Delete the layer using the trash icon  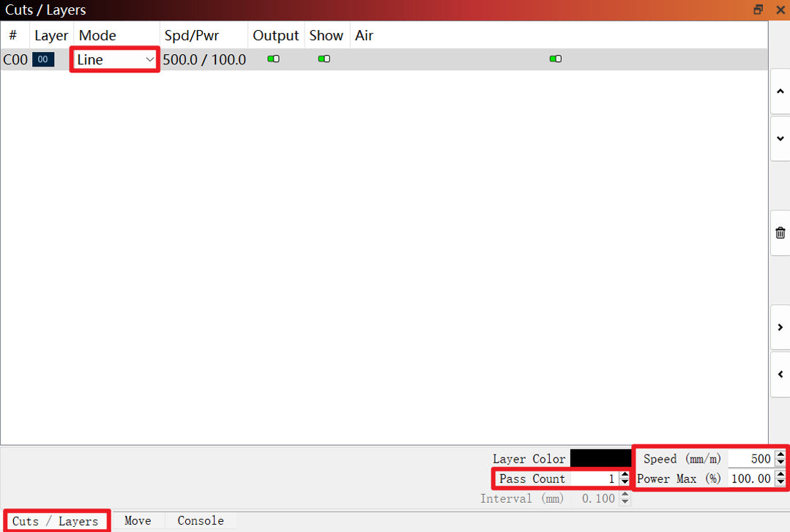click(780, 233)
